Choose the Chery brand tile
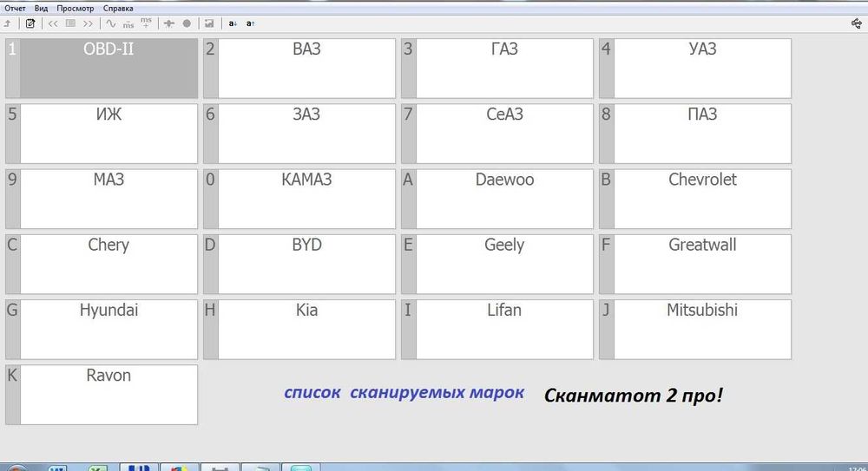The height and width of the screenshot is (471, 868). 102,264
